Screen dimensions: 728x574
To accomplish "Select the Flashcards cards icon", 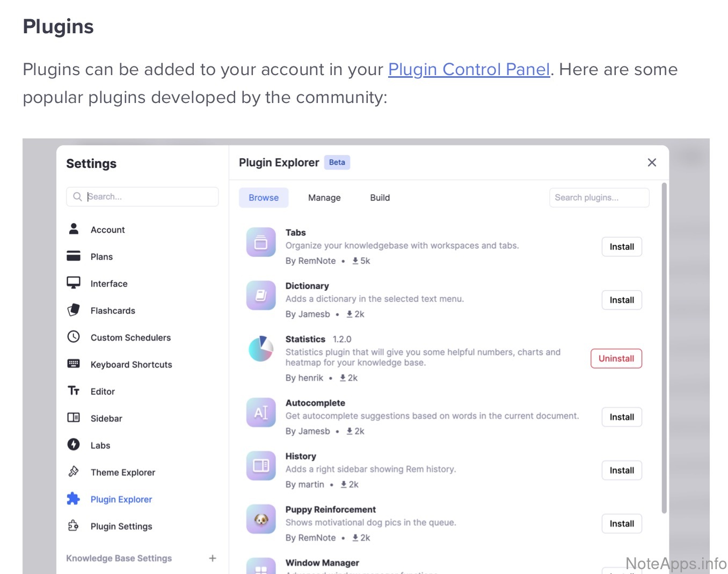I will coord(74,310).
